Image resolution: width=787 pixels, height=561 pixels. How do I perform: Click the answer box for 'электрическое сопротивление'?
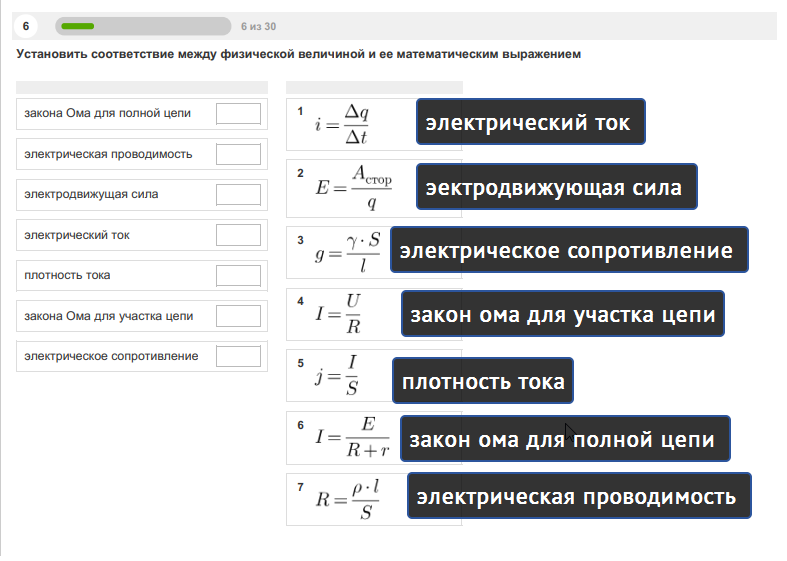pos(238,356)
